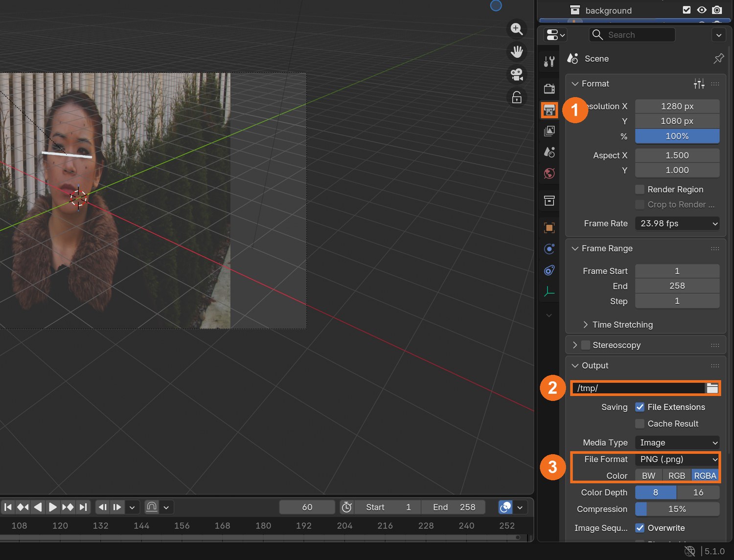Open the Format presets icon
The height and width of the screenshot is (560, 734).
(699, 84)
